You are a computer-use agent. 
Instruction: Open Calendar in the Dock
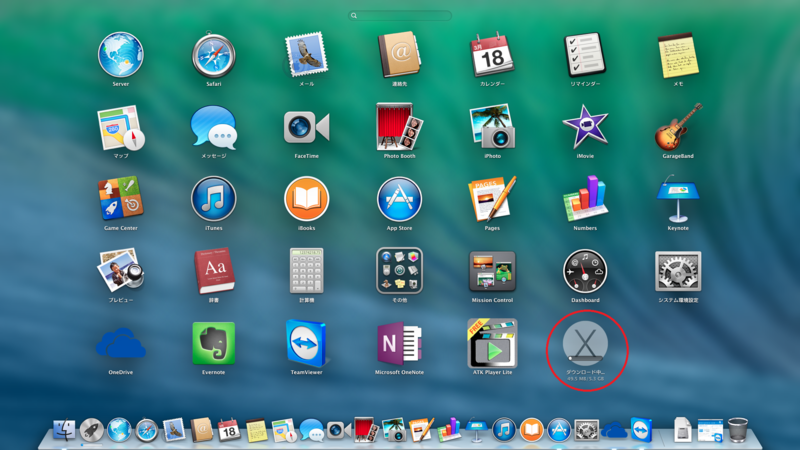click(229, 430)
